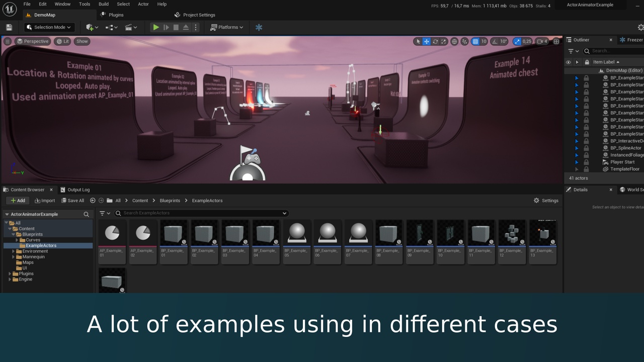The height and width of the screenshot is (362, 644).
Task: Open the Actor menu
Action: point(143,4)
